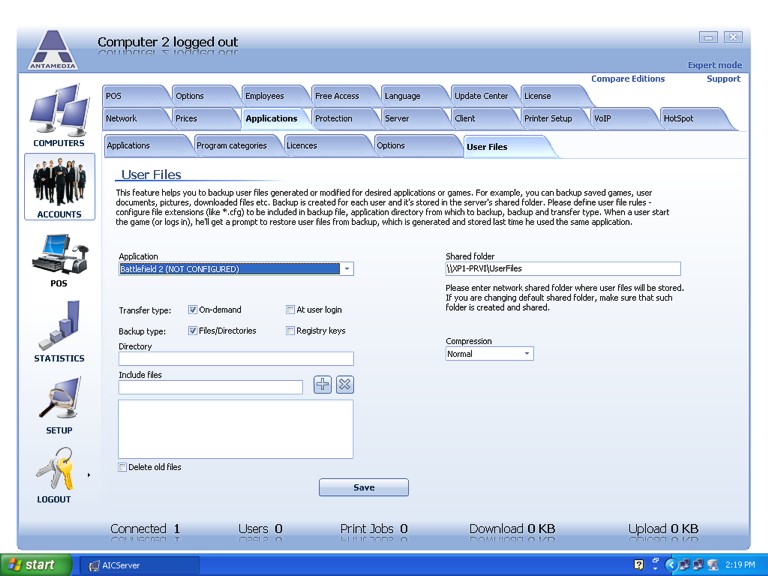Click the Print Jobs 0 status
768x576 pixels.
(x=374, y=529)
